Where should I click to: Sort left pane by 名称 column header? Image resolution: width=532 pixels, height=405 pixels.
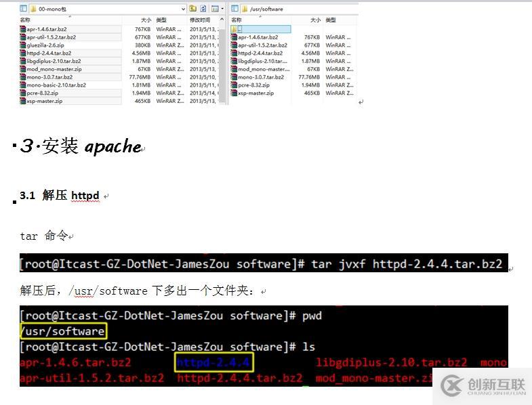point(25,20)
